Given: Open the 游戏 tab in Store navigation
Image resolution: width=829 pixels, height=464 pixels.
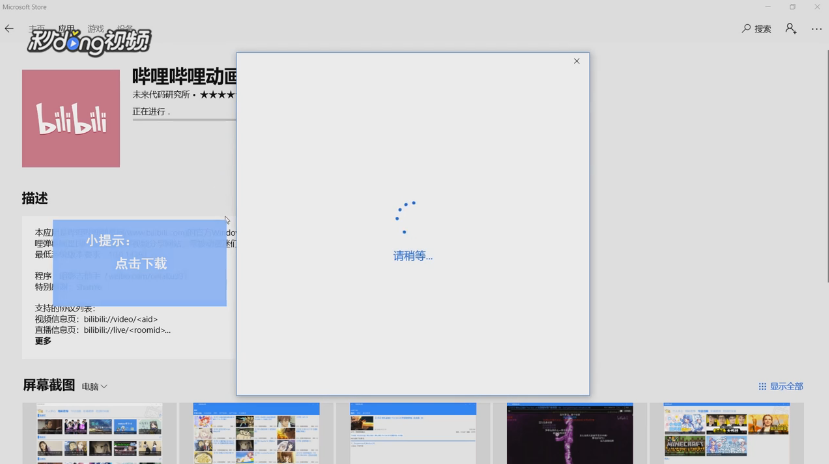Looking at the screenshot, I should [x=96, y=28].
